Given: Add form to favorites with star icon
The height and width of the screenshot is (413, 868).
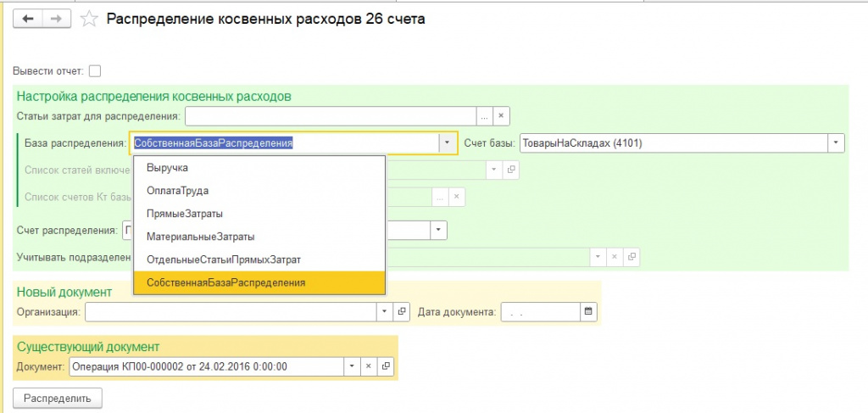Looking at the screenshot, I should pos(88,20).
